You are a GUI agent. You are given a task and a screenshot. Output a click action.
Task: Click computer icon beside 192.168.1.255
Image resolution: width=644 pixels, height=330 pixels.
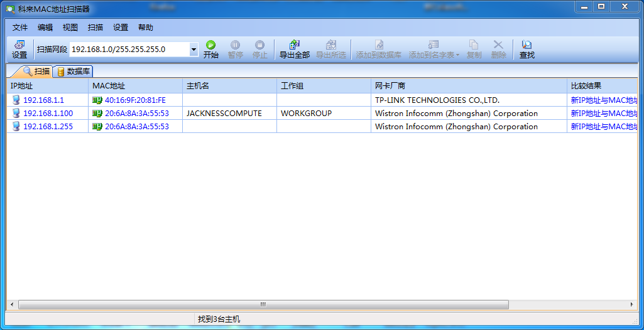point(16,126)
